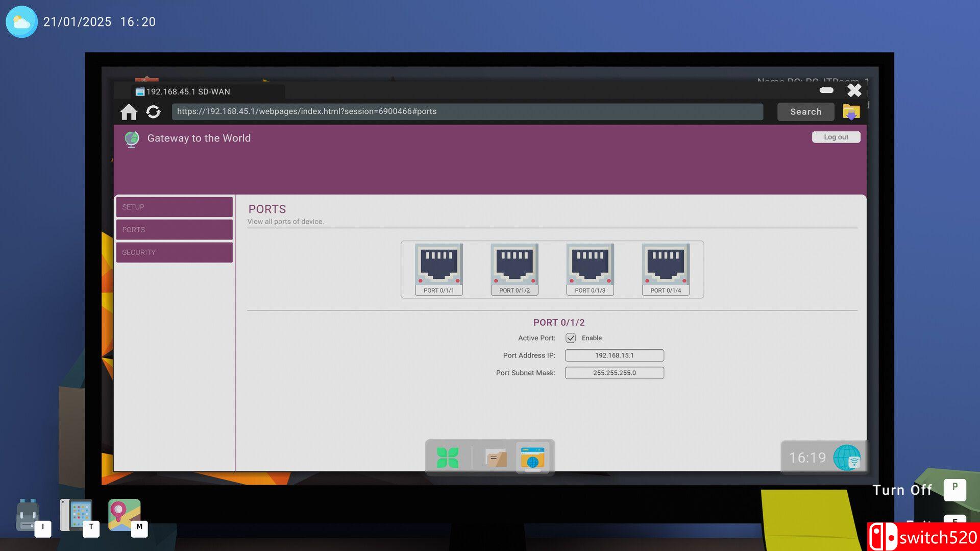Click the browser home icon

(x=129, y=111)
